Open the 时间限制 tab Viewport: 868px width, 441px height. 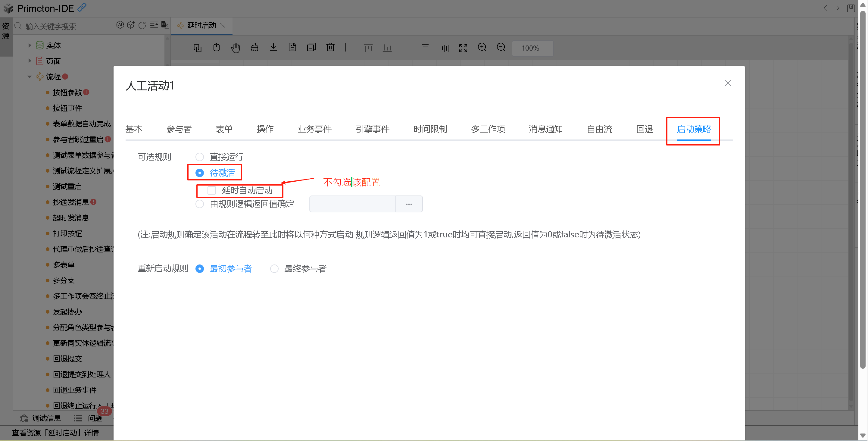pyautogui.click(x=430, y=129)
